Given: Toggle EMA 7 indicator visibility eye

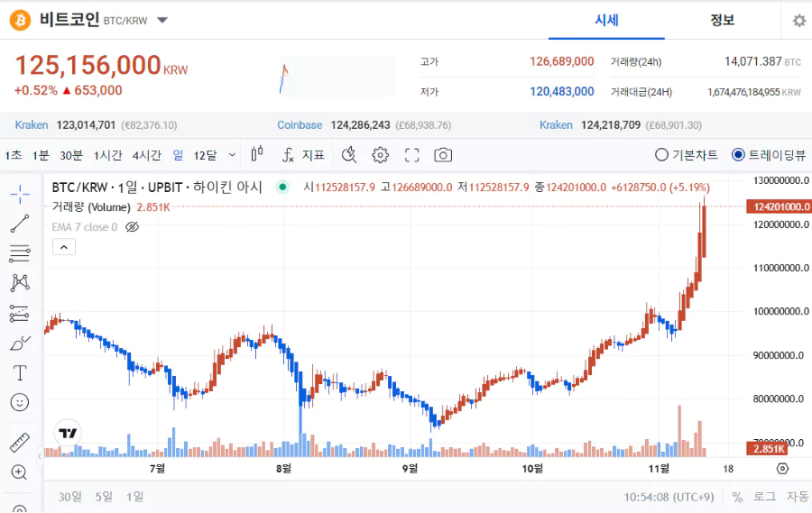Looking at the screenshot, I should click(132, 226).
